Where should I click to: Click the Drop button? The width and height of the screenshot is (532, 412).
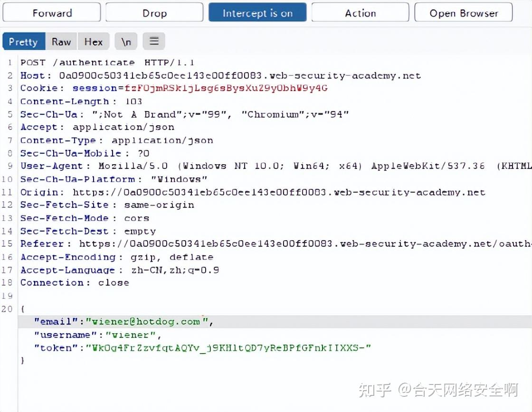pyautogui.click(x=154, y=13)
